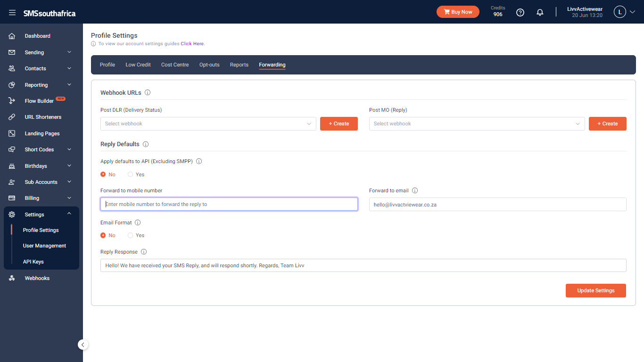
Task: Switch to the Opt-outs tab
Action: click(x=209, y=65)
